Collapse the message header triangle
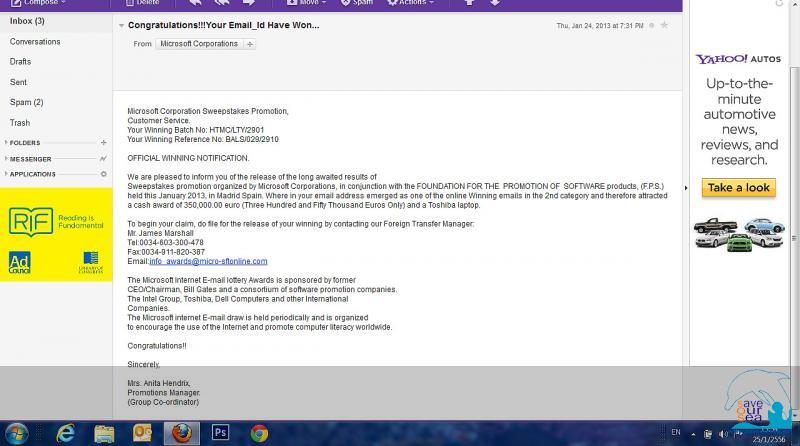 (121, 25)
